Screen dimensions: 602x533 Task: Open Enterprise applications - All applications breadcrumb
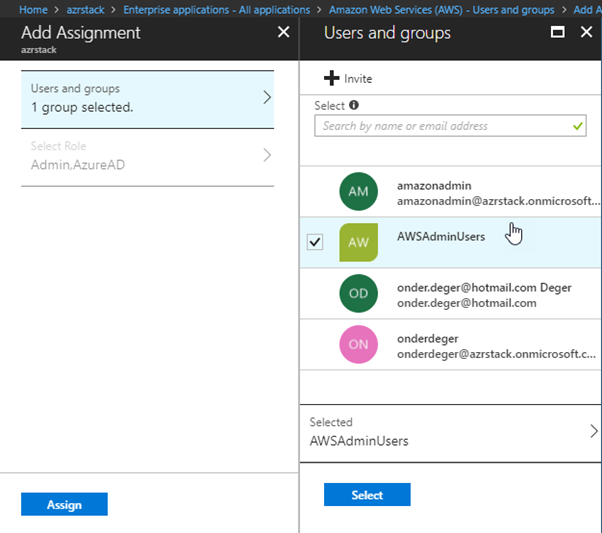click(217, 10)
